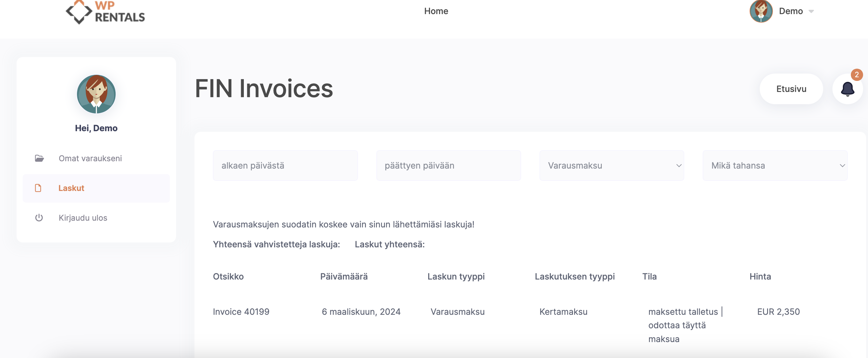Viewport: 868px width, 358px height.
Task: Open the Mikä tahansa status dropdown
Action: tap(775, 165)
